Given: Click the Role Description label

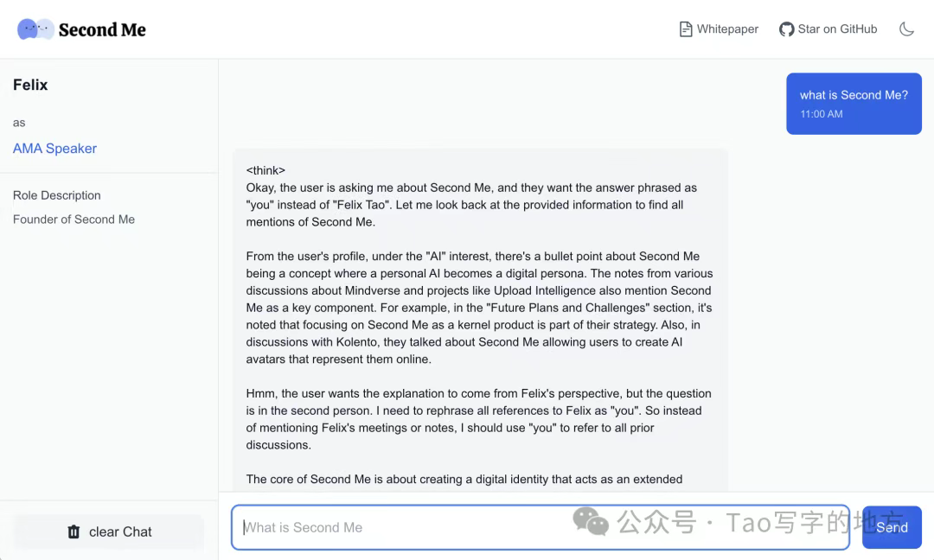Looking at the screenshot, I should (x=57, y=195).
